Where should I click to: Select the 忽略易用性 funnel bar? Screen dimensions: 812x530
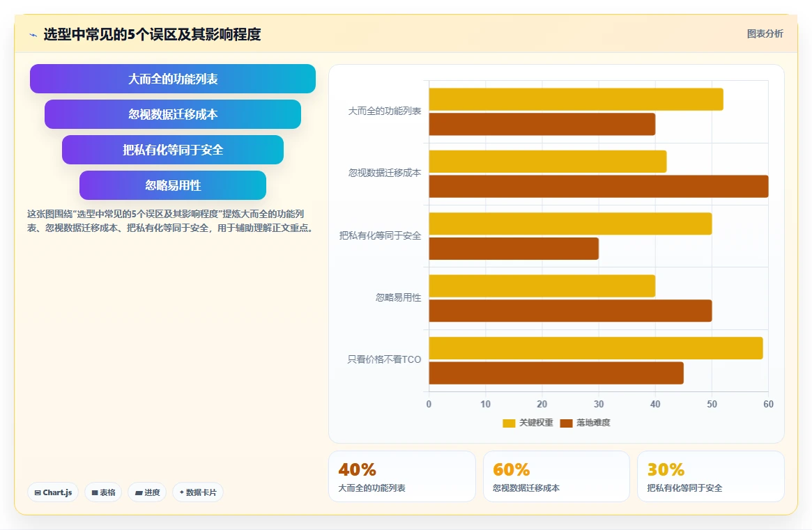(x=172, y=185)
